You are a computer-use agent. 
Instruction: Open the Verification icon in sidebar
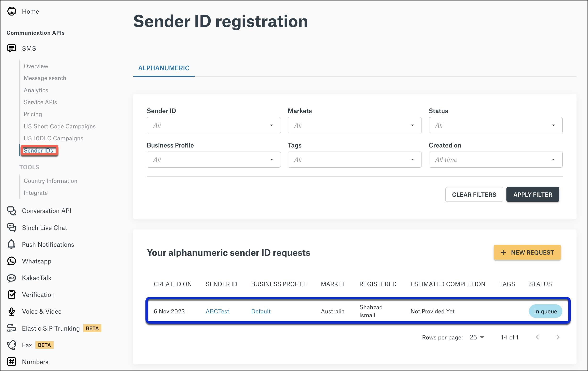[x=12, y=295]
